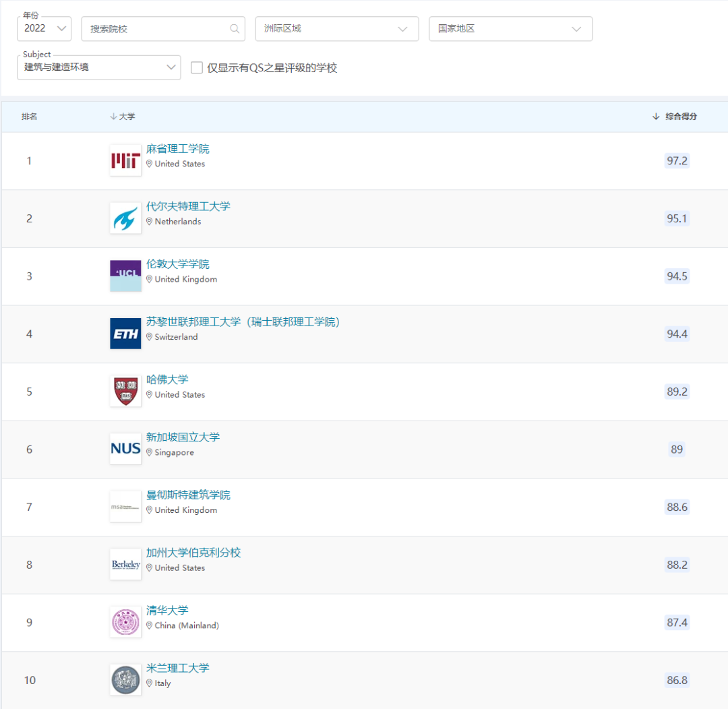Click the 95.1 score badge
The width and height of the screenshot is (728, 709).
(677, 218)
